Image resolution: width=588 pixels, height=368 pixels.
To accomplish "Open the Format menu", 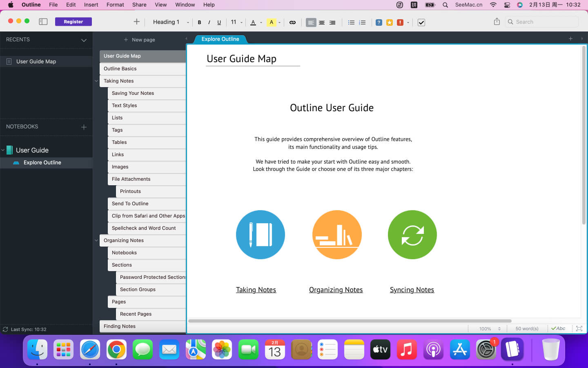I will pyautogui.click(x=115, y=5).
